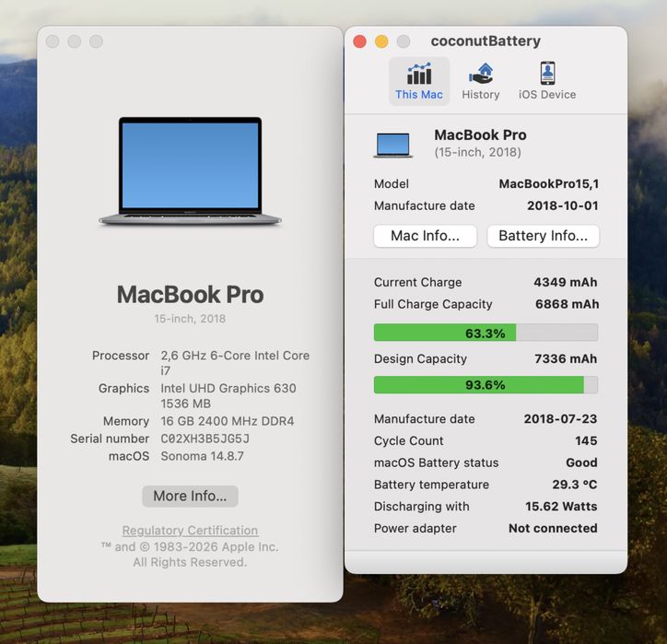Open the Regulatory Certification link

[x=190, y=531]
